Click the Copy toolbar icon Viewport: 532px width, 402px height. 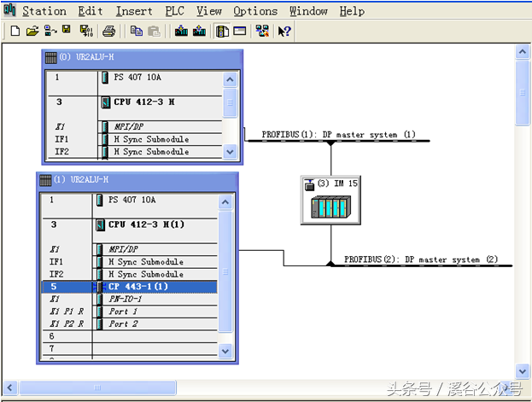137,31
